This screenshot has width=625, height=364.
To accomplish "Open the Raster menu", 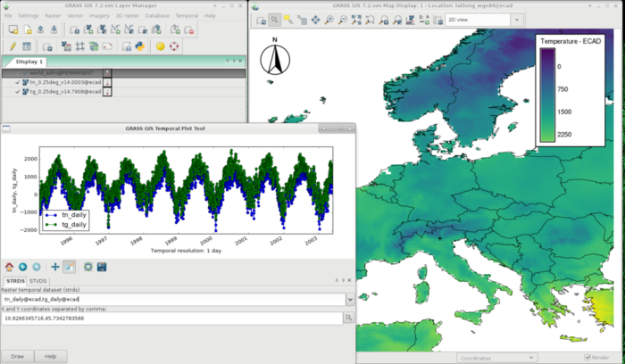I will 53,15.
